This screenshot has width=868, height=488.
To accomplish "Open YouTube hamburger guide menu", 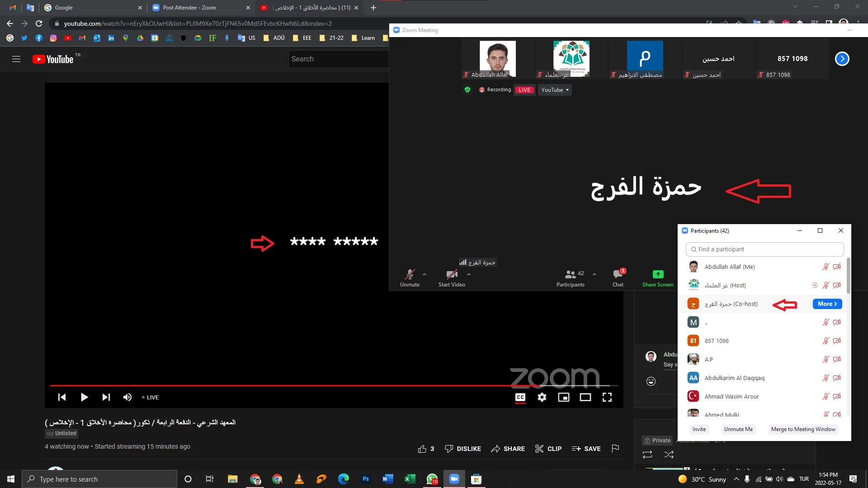I will (x=16, y=59).
